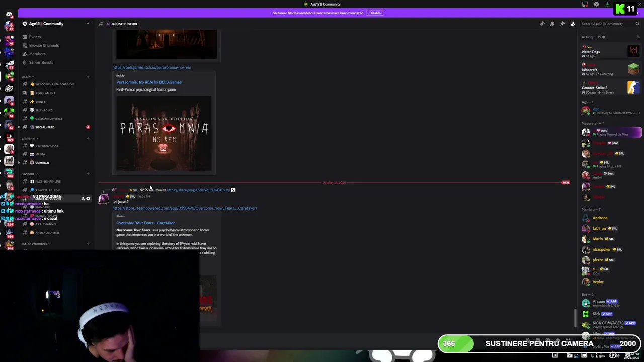Expand the Age12 || Community server dropdown
This screenshot has height=362, width=644.
coord(88,24)
